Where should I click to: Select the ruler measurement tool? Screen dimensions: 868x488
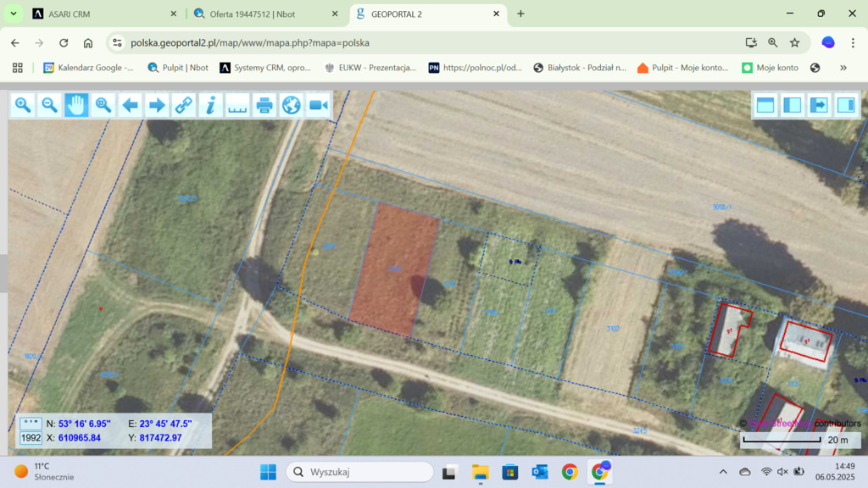(237, 105)
